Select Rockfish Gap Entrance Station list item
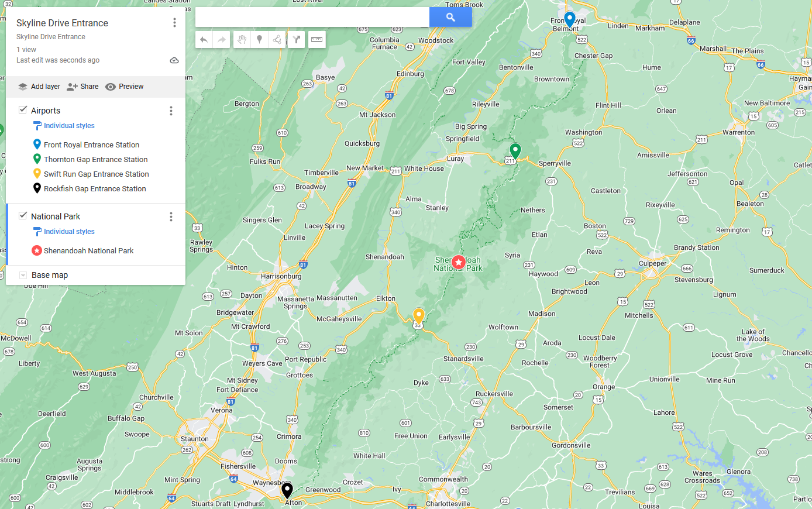The height and width of the screenshot is (509, 812). pos(95,188)
